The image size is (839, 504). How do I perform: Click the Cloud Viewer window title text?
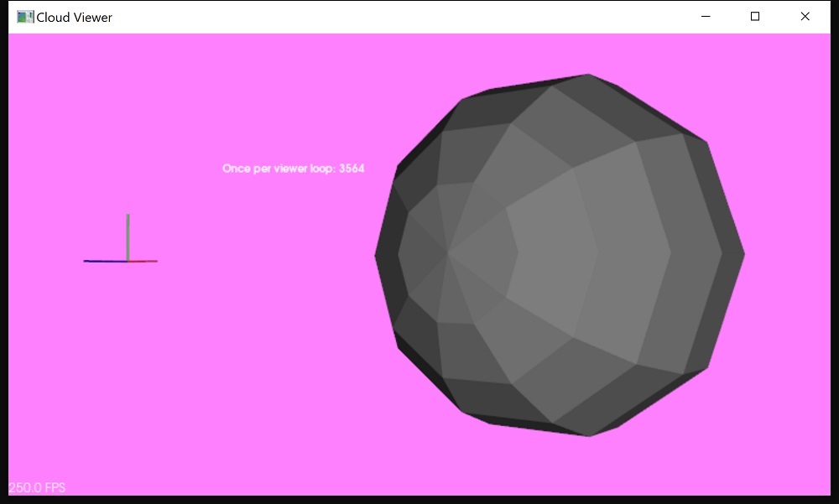(x=76, y=17)
